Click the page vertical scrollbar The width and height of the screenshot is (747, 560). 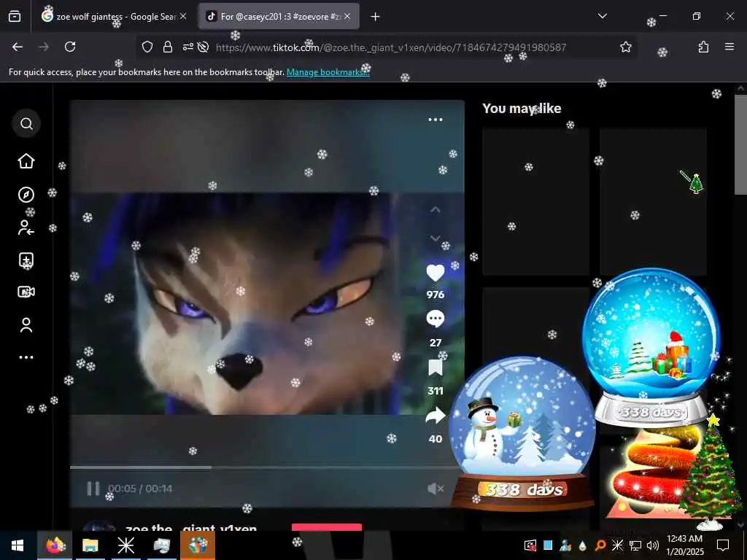[741, 145]
